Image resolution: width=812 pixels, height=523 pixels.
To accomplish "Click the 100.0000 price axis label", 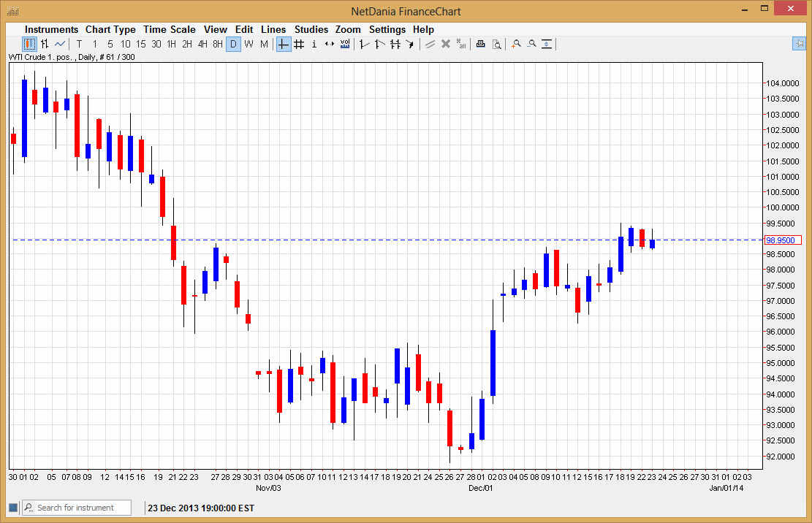I will click(x=783, y=207).
